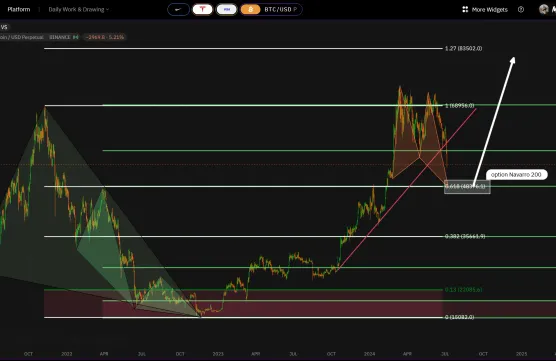This screenshot has height=361, width=556.
Task: Select the purple ticker pill beside Tesla
Action: click(x=227, y=10)
